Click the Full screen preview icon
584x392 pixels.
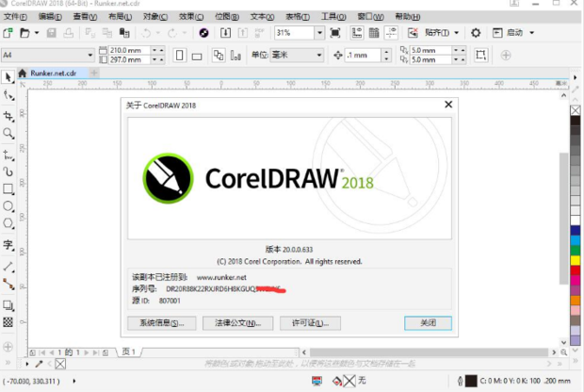[x=335, y=33]
